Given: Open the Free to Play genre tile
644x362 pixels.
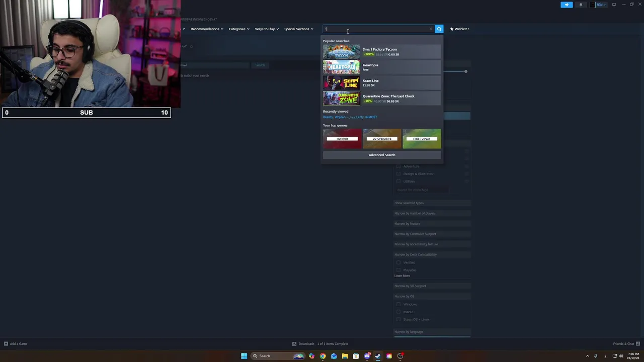Looking at the screenshot, I should [x=422, y=139].
